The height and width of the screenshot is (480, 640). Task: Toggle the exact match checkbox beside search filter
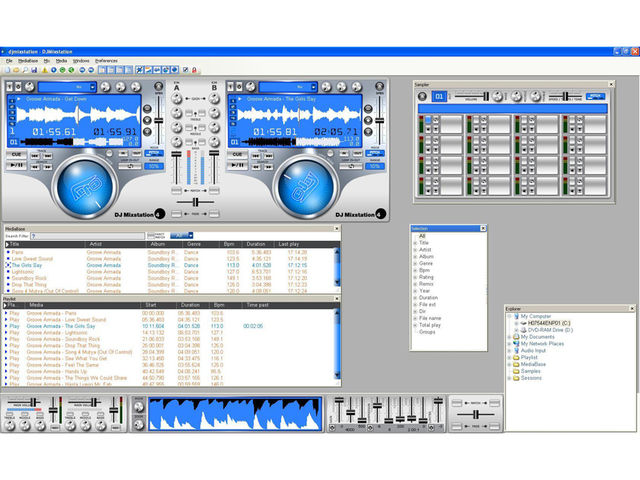coord(151,236)
